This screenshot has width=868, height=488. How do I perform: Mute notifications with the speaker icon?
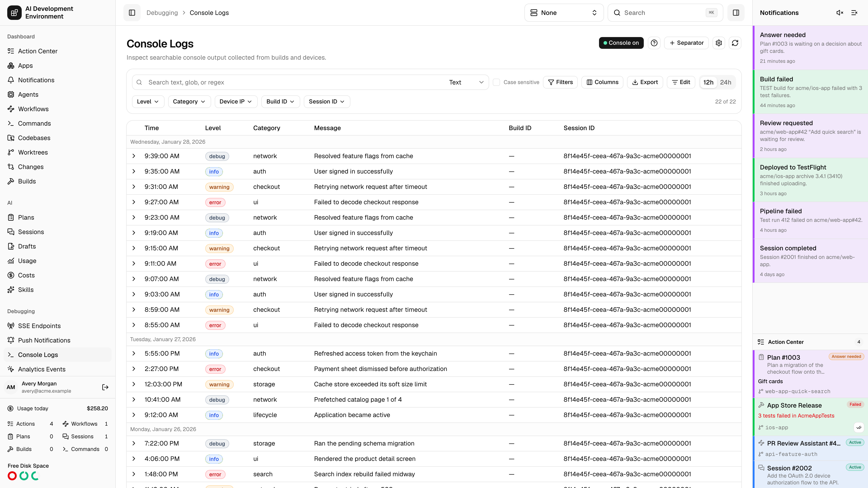tap(840, 13)
